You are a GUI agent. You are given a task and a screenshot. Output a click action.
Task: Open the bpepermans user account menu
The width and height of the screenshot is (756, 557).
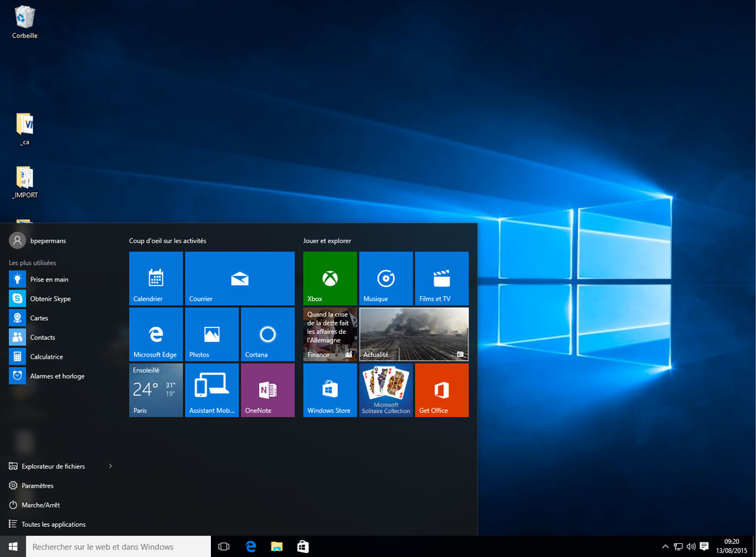click(x=38, y=240)
